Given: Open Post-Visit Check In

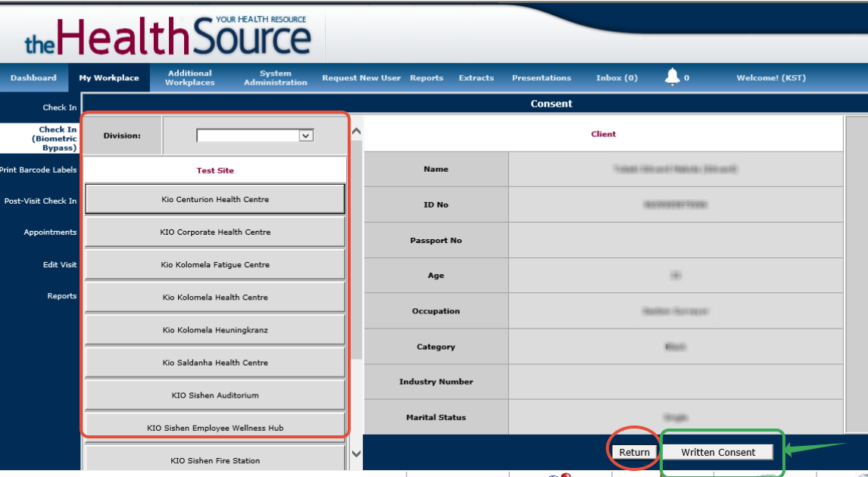Looking at the screenshot, I should tap(40, 201).
